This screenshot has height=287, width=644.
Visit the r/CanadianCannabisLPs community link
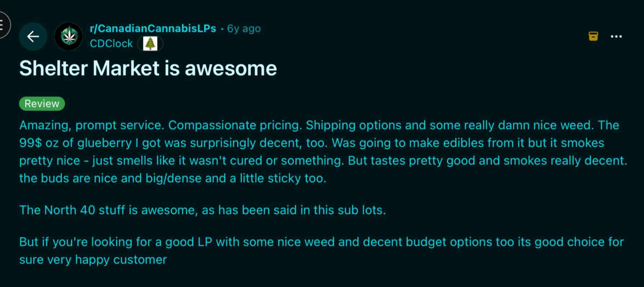[x=153, y=28]
